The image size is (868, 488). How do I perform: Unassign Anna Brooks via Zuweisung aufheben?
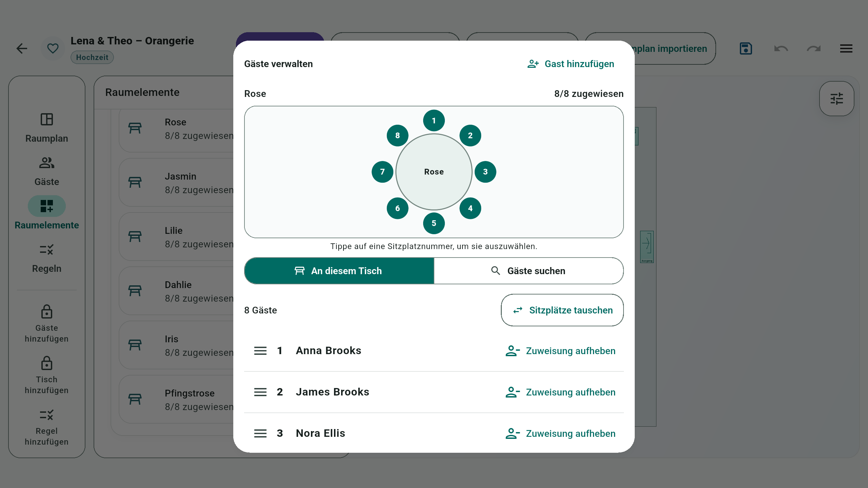pyautogui.click(x=560, y=351)
